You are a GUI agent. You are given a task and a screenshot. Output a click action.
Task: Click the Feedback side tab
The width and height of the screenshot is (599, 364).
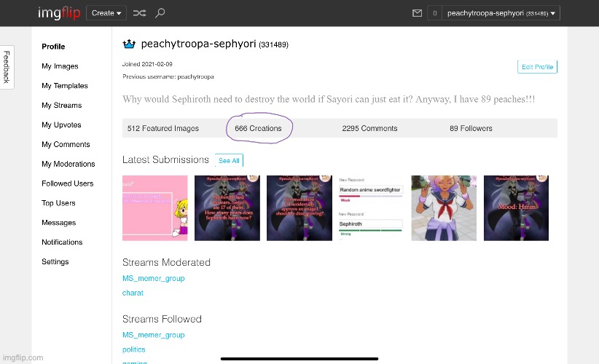7,67
